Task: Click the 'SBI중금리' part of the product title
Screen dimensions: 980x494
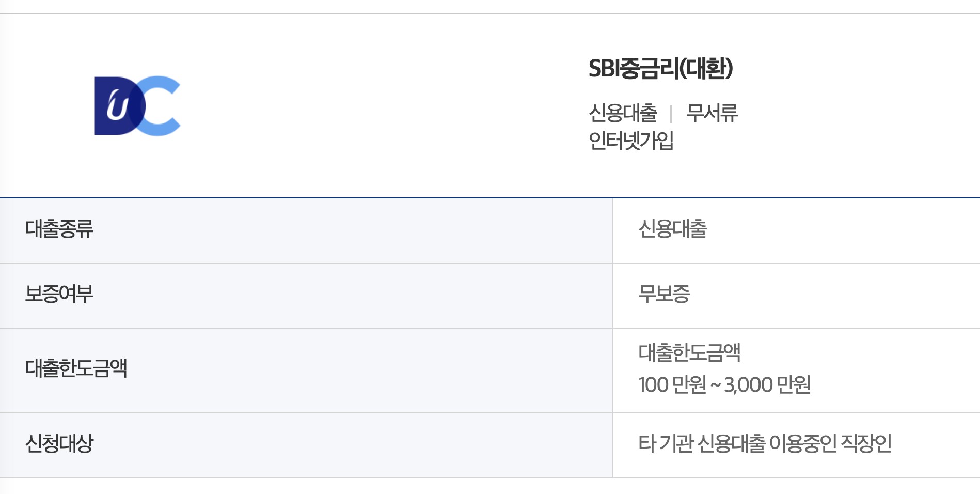Action: pos(633,68)
